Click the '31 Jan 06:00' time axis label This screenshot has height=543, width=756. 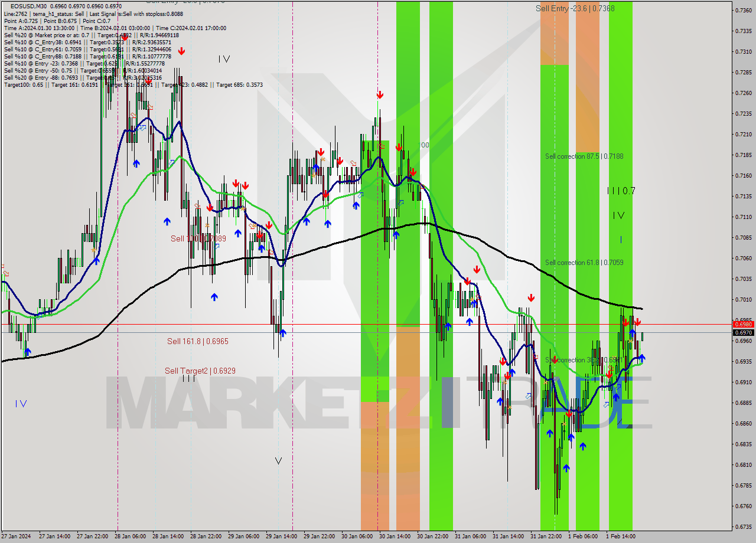point(470,537)
